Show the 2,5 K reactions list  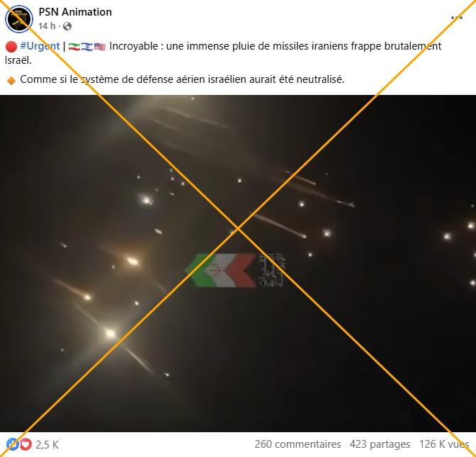coord(47,445)
